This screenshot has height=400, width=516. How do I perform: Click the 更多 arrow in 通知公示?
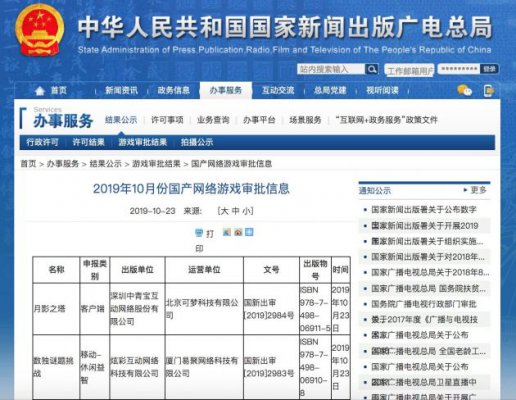click(465, 190)
